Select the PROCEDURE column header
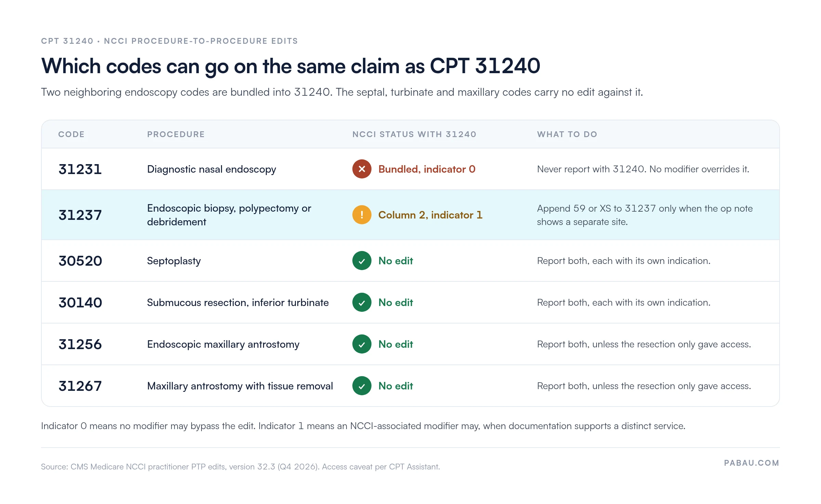 click(x=176, y=134)
